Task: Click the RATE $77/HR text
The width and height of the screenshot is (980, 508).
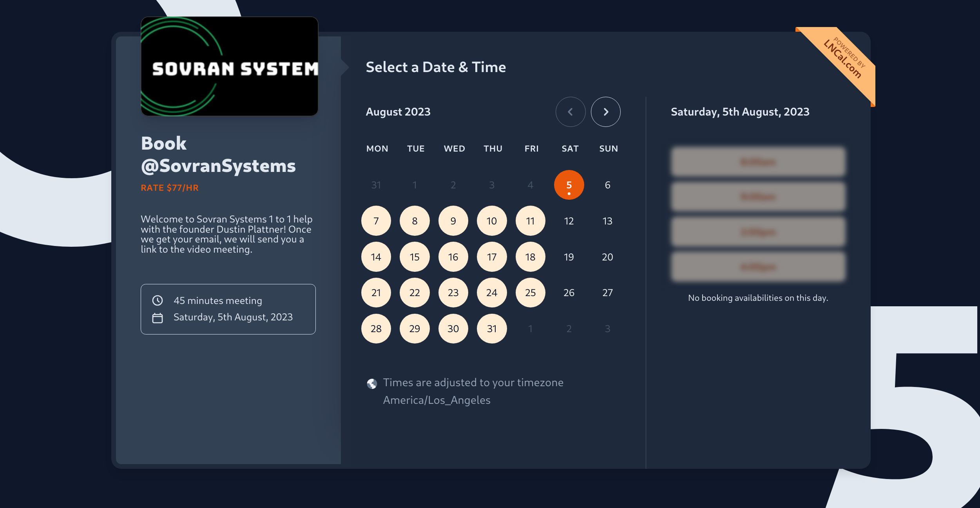Action: coord(170,188)
